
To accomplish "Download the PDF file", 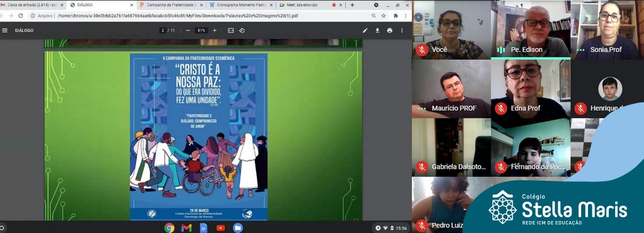I will (377, 30).
